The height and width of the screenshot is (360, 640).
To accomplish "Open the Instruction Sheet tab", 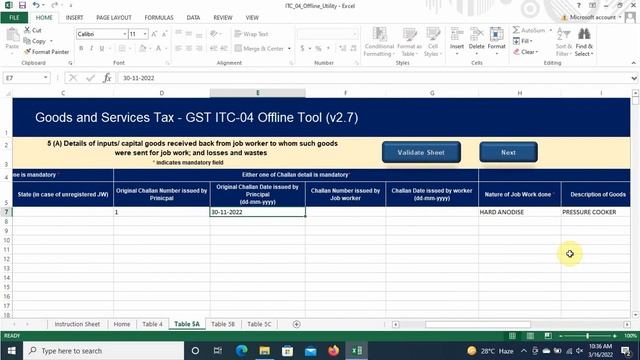I will pyautogui.click(x=77, y=324).
